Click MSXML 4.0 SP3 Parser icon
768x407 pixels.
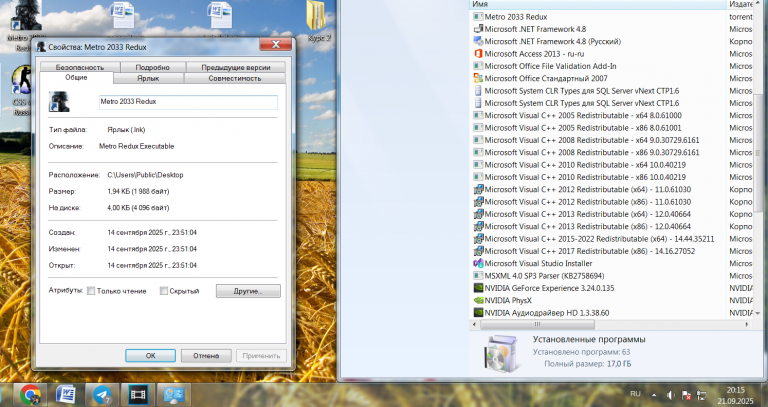pos(478,276)
